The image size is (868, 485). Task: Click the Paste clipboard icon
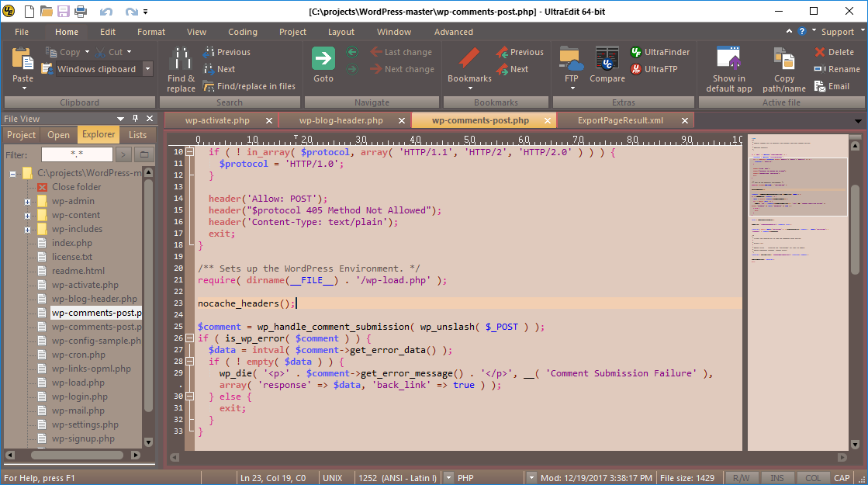(22, 59)
